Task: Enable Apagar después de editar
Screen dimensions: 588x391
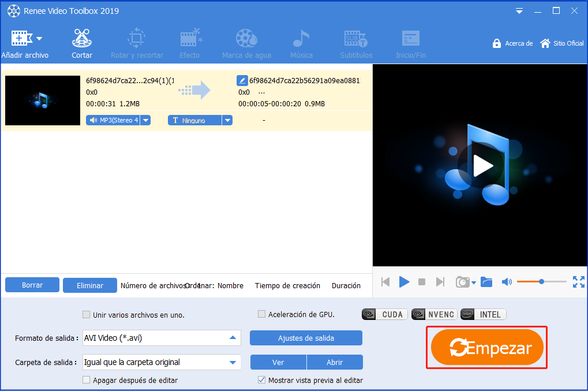Action: pyautogui.click(x=86, y=380)
